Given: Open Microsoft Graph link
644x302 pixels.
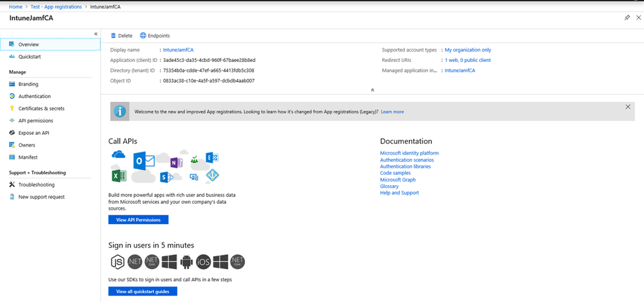Looking at the screenshot, I should click(398, 179).
